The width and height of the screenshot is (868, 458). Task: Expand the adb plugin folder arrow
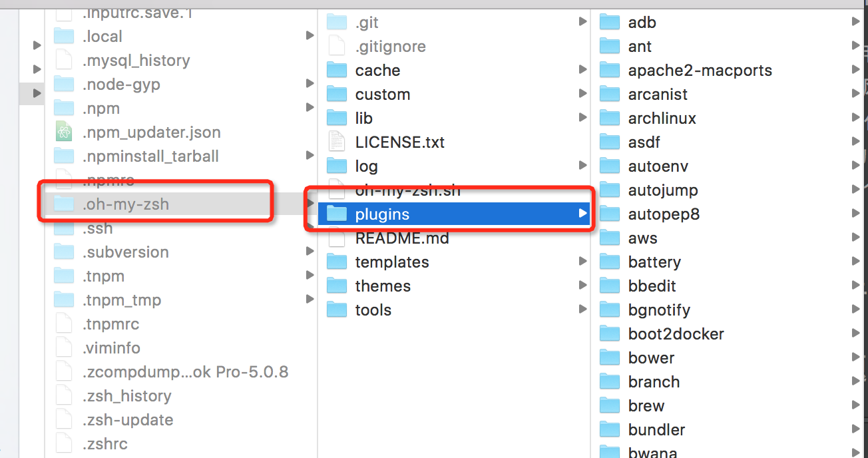(x=855, y=22)
